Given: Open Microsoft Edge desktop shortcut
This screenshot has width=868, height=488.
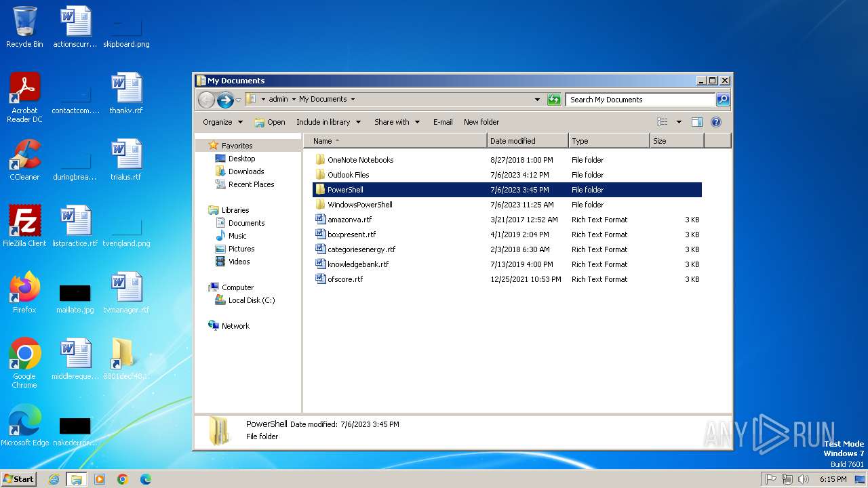Looking at the screenshot, I should click(24, 426).
